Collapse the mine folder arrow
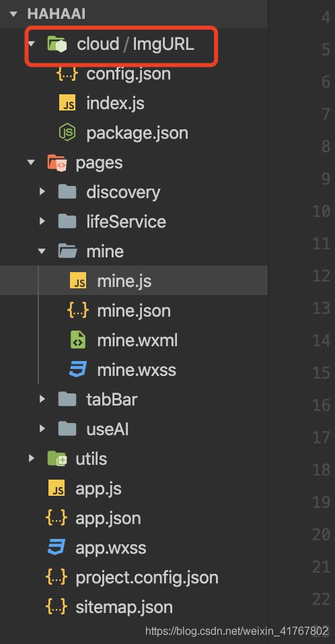Image resolution: width=335 pixels, height=644 pixels. point(42,251)
